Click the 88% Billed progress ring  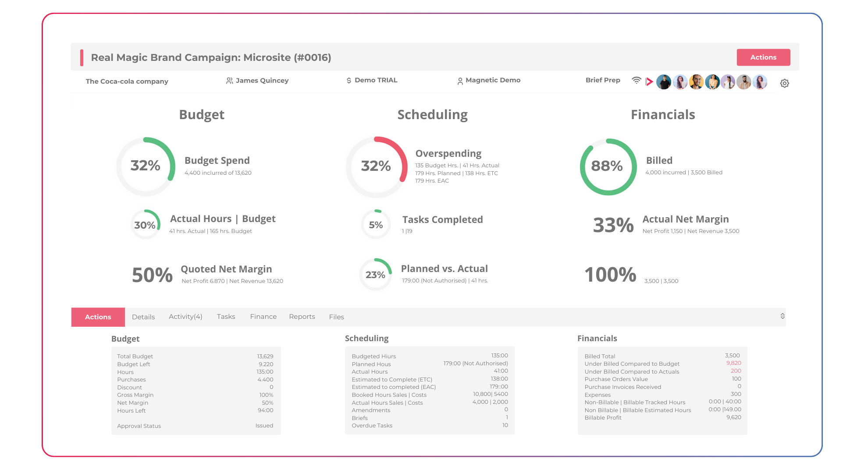click(x=608, y=166)
